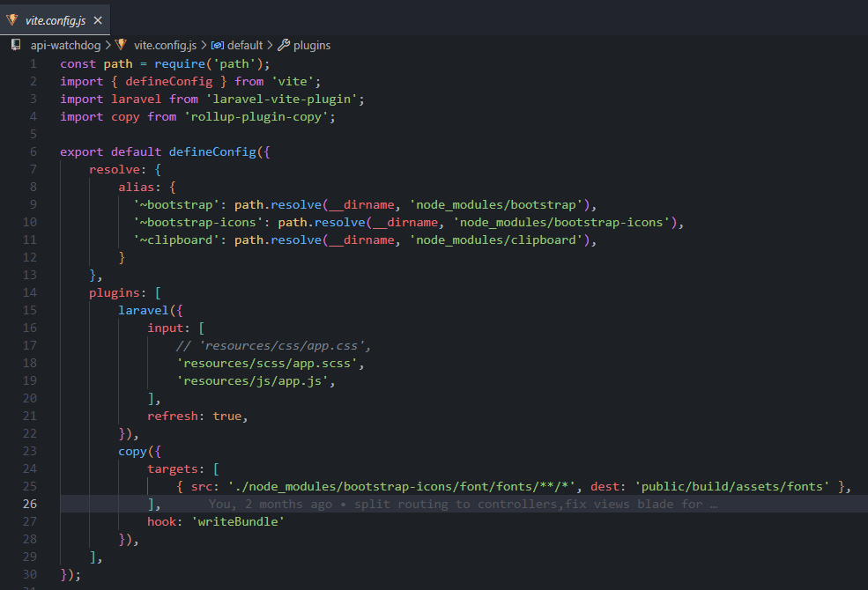The height and width of the screenshot is (590, 868).
Task: Open the default breadcrumb symbol
Action: [245, 45]
